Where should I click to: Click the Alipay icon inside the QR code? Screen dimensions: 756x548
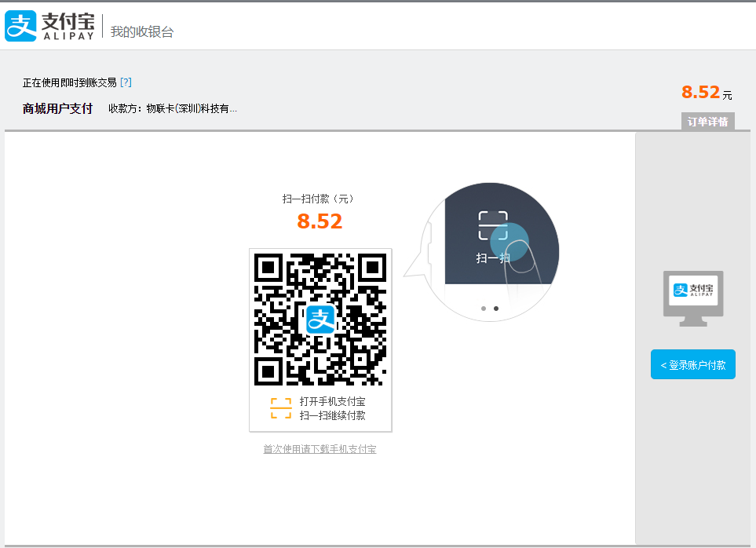point(320,319)
